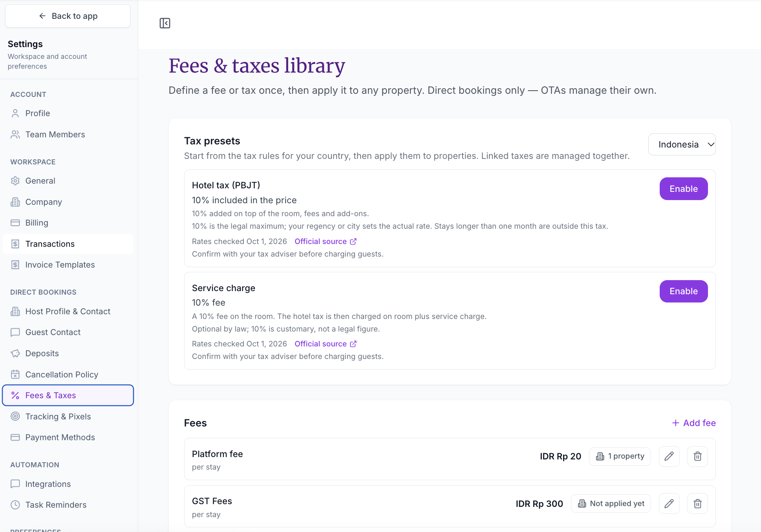Image resolution: width=761 pixels, height=532 pixels.
Task: Edit the Platform fee with pencil icon
Action: [x=669, y=456]
